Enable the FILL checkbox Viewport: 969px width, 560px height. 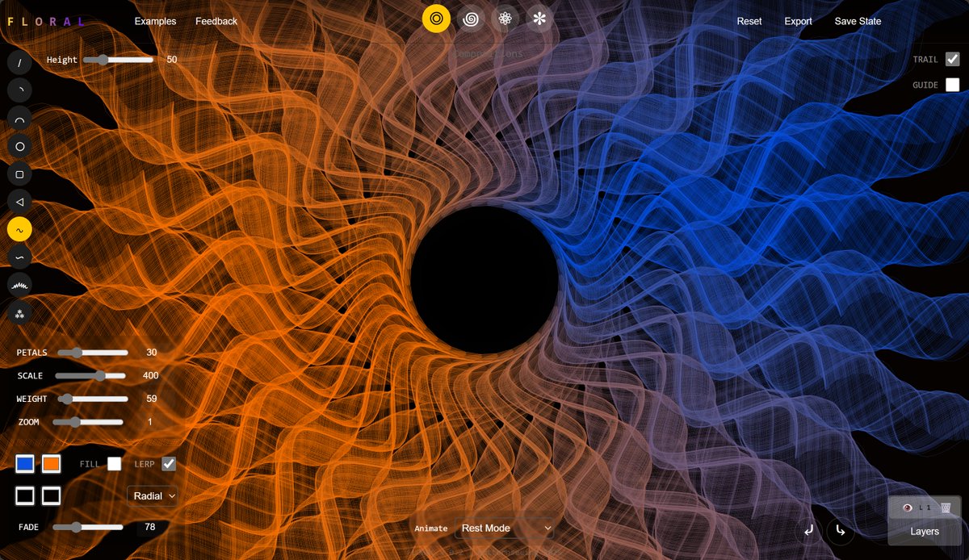(x=115, y=464)
